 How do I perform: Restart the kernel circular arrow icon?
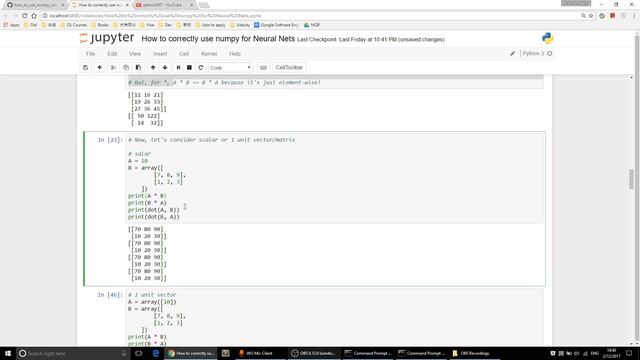[200, 67]
